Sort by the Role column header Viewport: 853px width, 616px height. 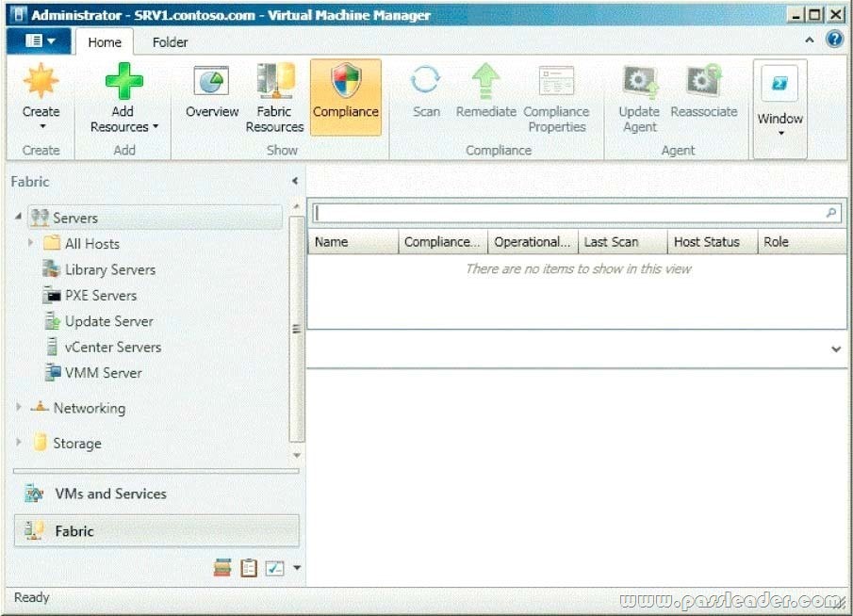[802, 242]
